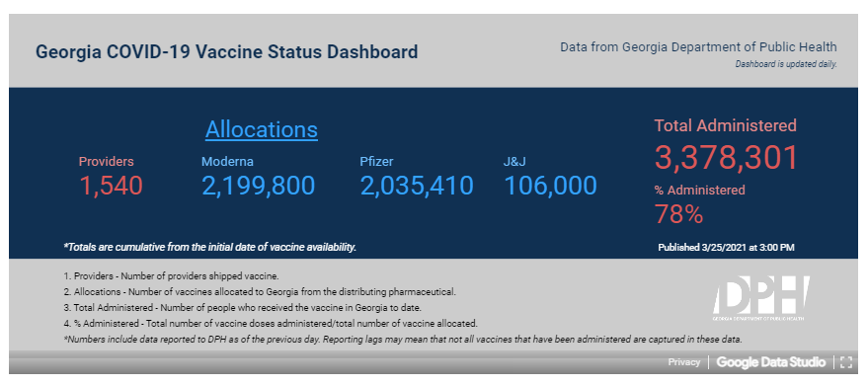The image size is (868, 386).
Task: Select the Providers label
Action: point(107,162)
